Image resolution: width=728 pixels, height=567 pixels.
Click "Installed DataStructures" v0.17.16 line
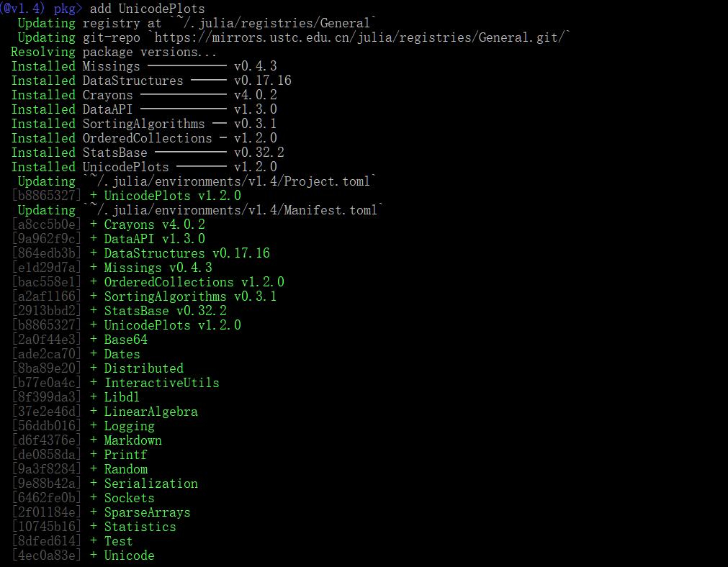click(151, 81)
